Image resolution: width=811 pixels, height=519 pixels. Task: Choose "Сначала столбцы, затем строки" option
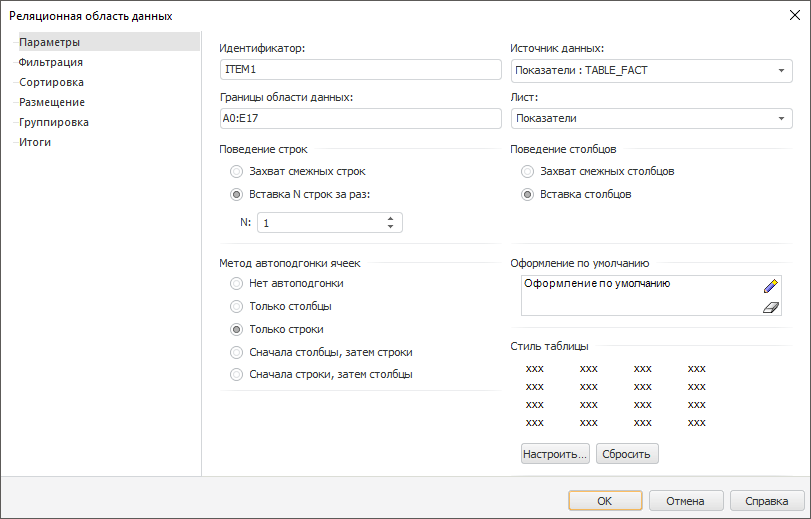click(x=237, y=352)
